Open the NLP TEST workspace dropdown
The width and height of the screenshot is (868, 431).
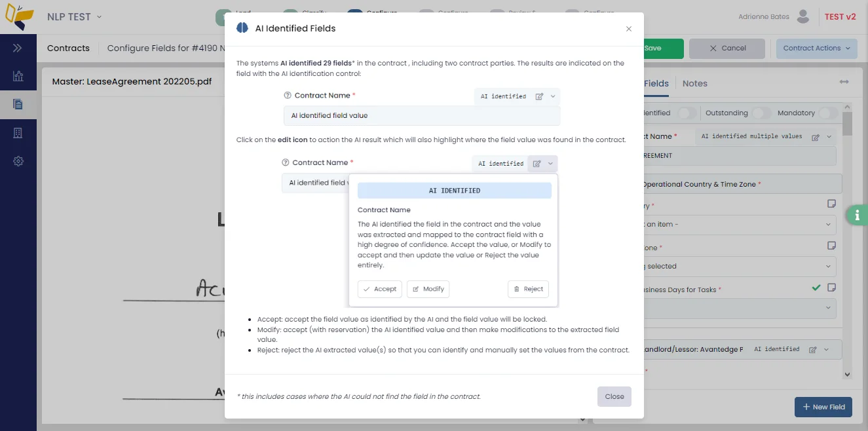pyautogui.click(x=75, y=16)
